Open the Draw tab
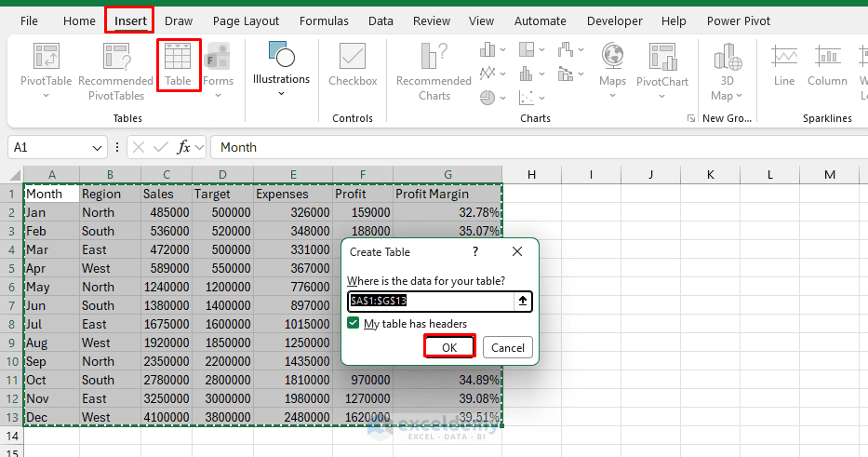 point(179,21)
